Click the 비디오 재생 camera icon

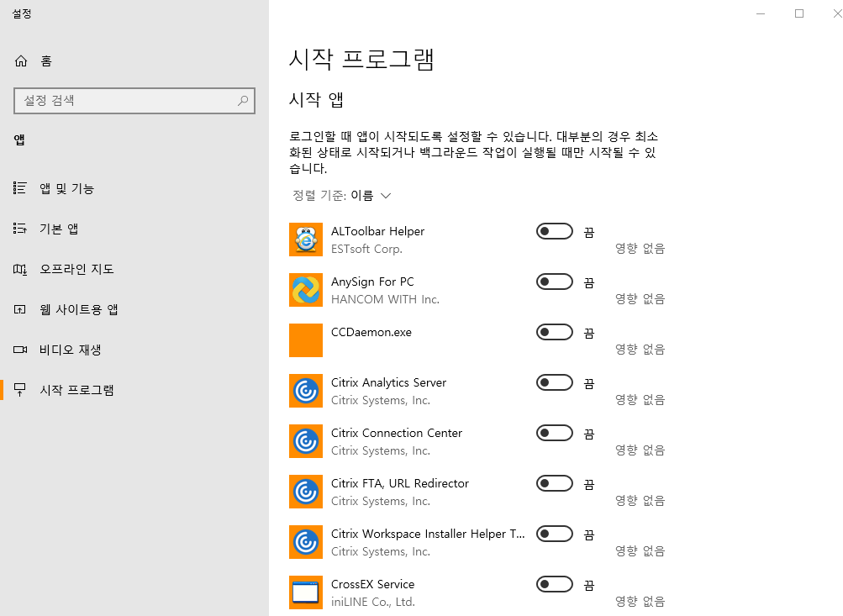(20, 350)
